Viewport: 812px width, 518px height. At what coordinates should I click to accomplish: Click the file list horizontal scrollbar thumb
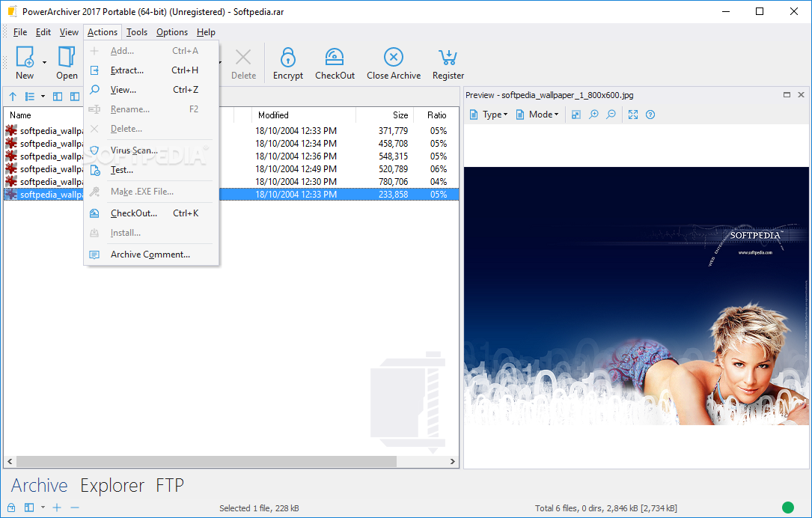[206, 461]
